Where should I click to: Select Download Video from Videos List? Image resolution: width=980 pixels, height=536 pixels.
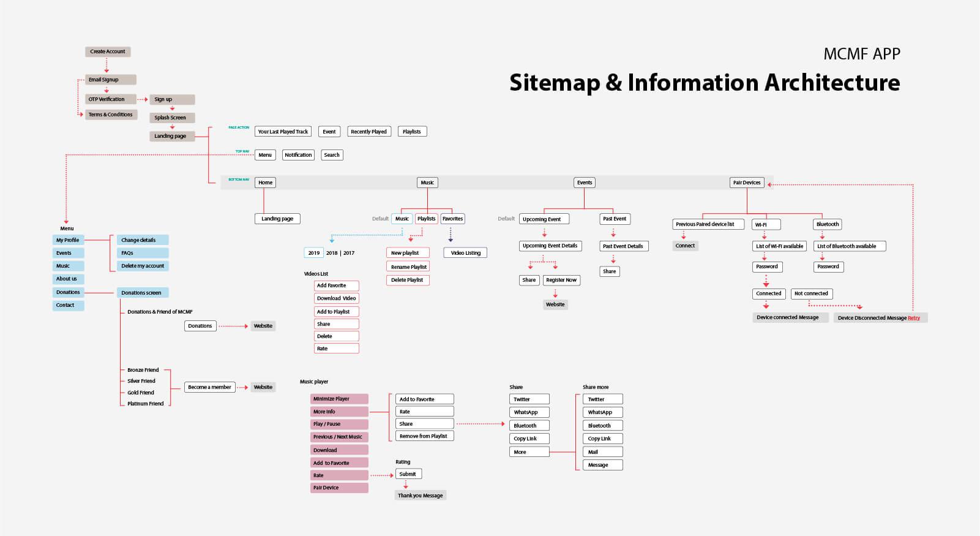click(336, 298)
